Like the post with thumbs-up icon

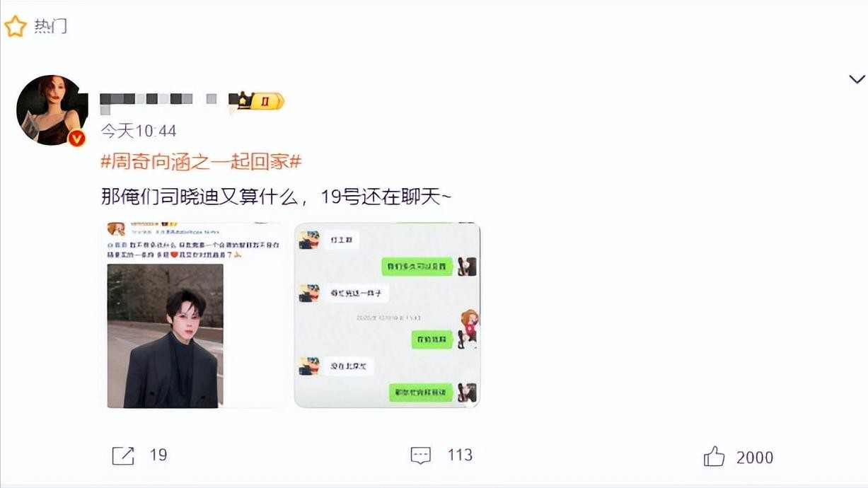tap(714, 456)
